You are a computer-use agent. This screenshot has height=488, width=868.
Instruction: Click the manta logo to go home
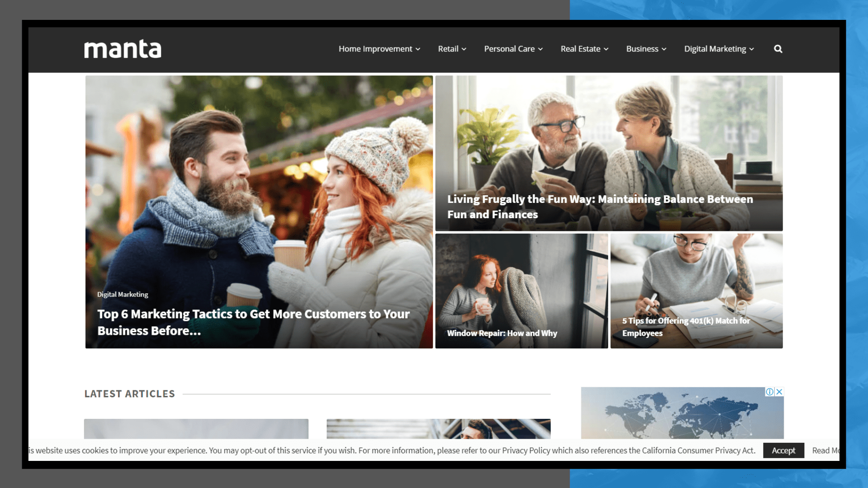(x=123, y=49)
